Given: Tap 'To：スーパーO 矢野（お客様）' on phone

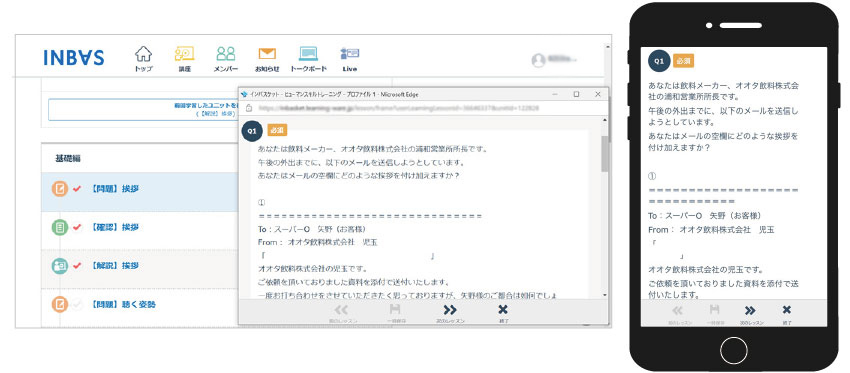Looking at the screenshot, I should [706, 216].
